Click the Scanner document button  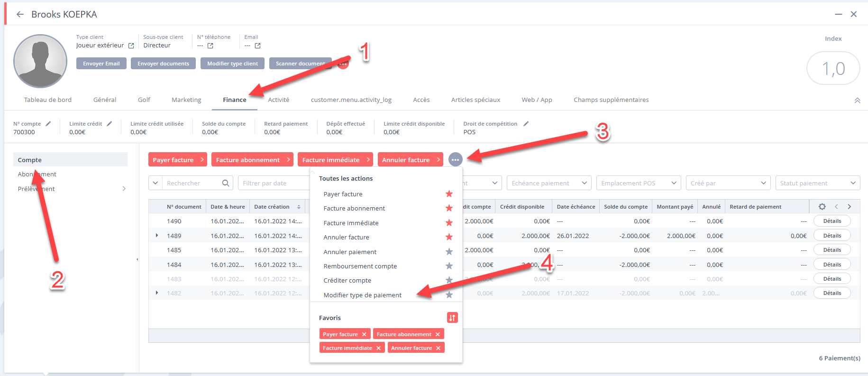click(301, 64)
